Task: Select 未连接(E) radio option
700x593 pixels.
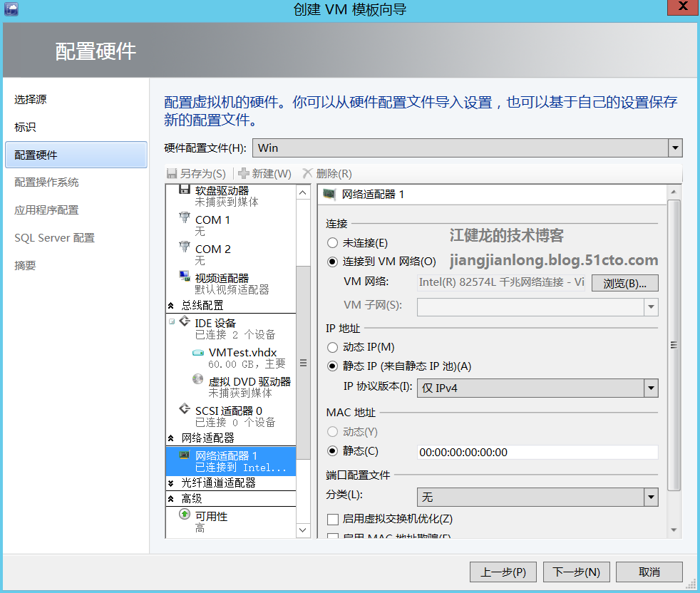Action: tap(332, 243)
